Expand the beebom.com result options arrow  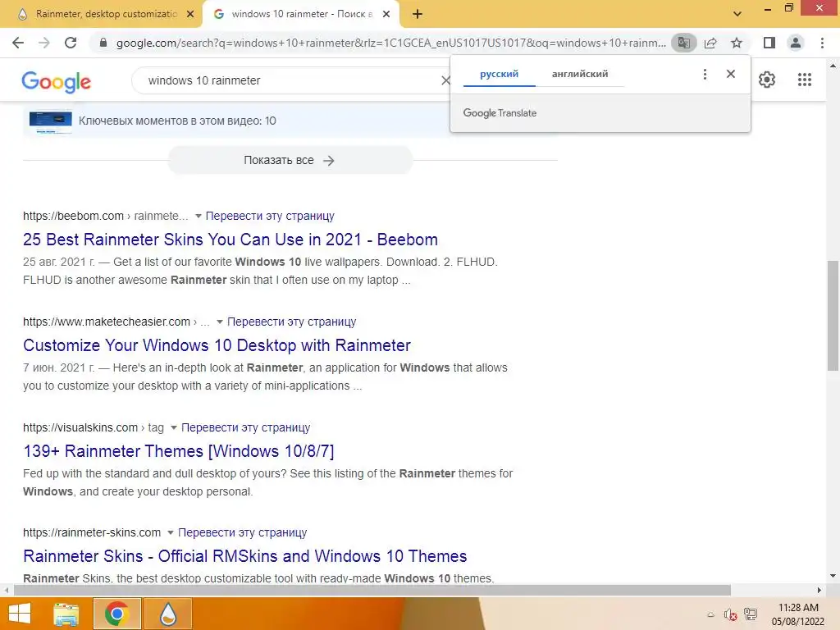[199, 216]
